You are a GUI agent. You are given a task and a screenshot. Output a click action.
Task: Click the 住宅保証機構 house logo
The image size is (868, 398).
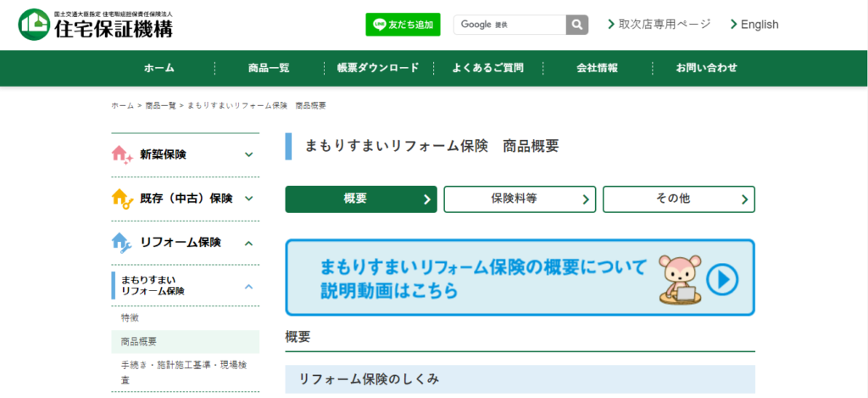pos(34,25)
